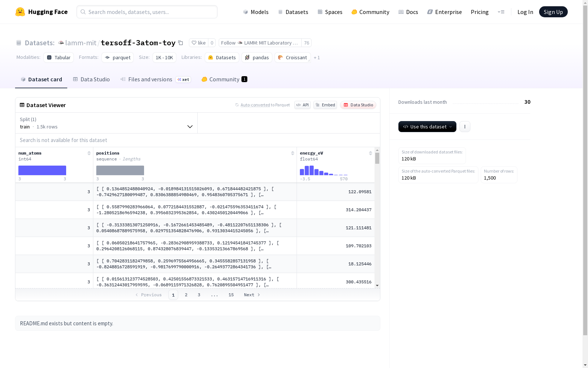Sort the energy_eV column via sort arrows
Image resolution: width=588 pixels, height=368 pixels.
(x=370, y=153)
